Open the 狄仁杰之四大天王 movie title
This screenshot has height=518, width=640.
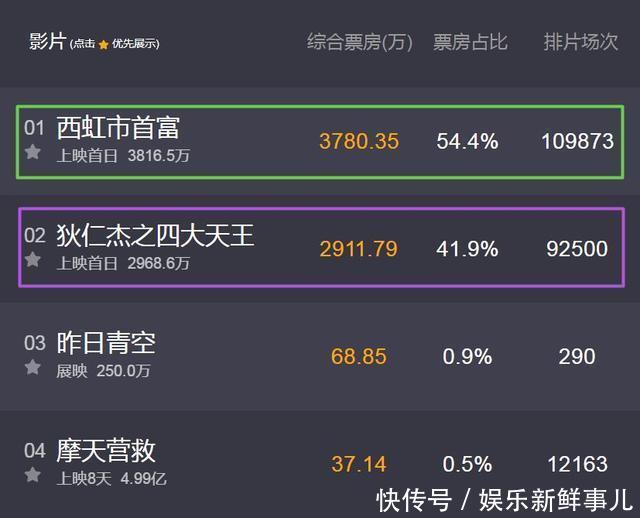[155, 235]
